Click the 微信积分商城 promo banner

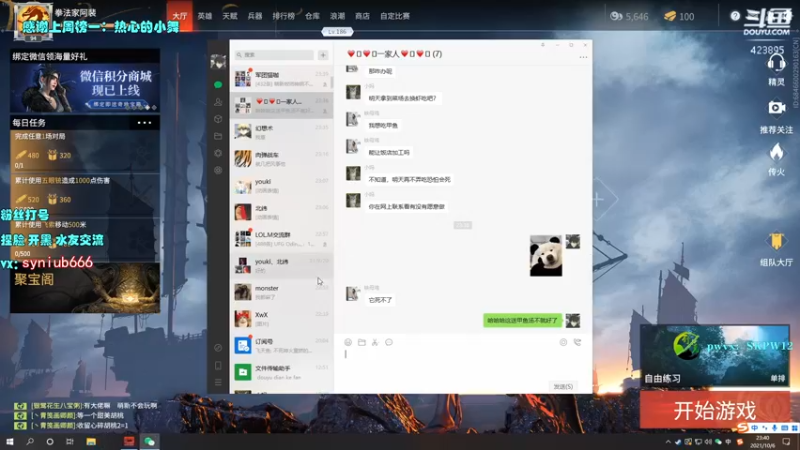coord(85,87)
